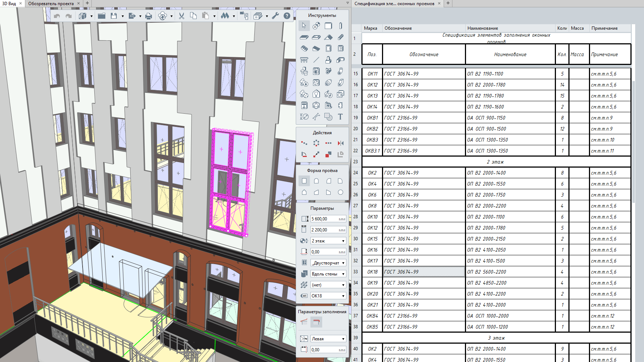This screenshot has width=644, height=362.
Task: Click the Mirror action icon
Action: pyautogui.click(x=341, y=143)
